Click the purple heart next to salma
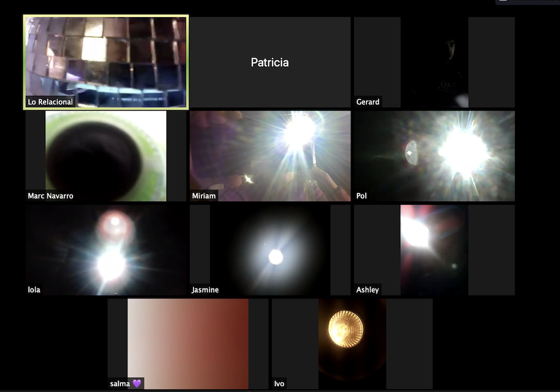560x392 pixels. [x=136, y=383]
